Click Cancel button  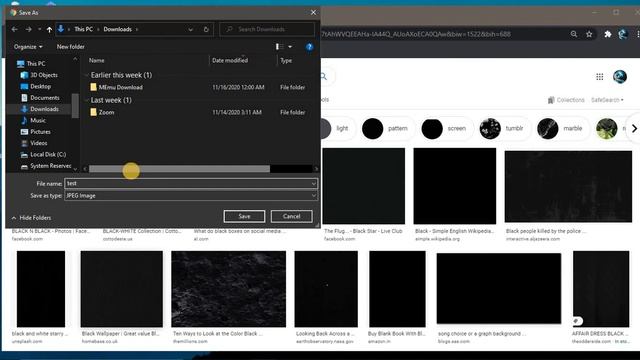coord(291,216)
